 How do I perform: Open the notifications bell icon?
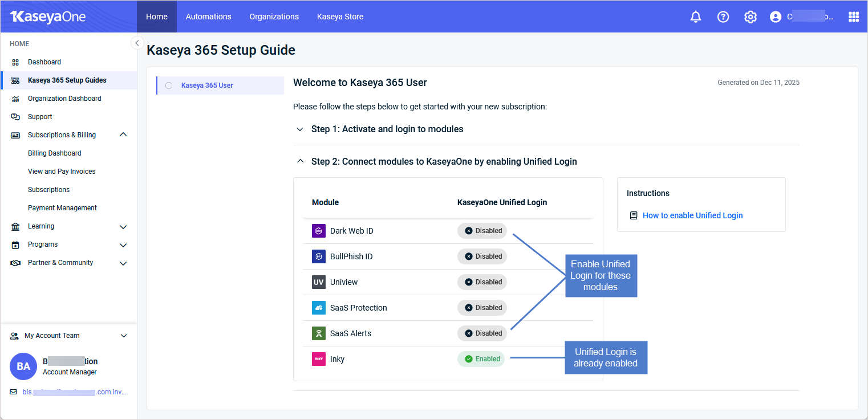[695, 17]
